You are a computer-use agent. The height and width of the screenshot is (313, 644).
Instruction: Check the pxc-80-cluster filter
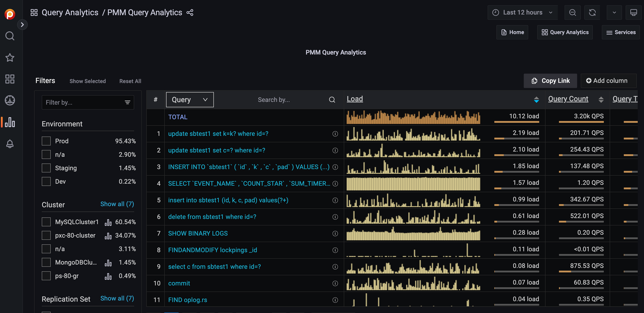(46, 235)
